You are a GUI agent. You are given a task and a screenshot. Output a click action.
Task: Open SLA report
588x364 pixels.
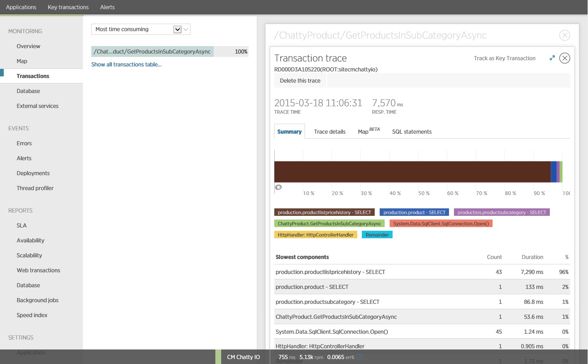click(x=22, y=225)
